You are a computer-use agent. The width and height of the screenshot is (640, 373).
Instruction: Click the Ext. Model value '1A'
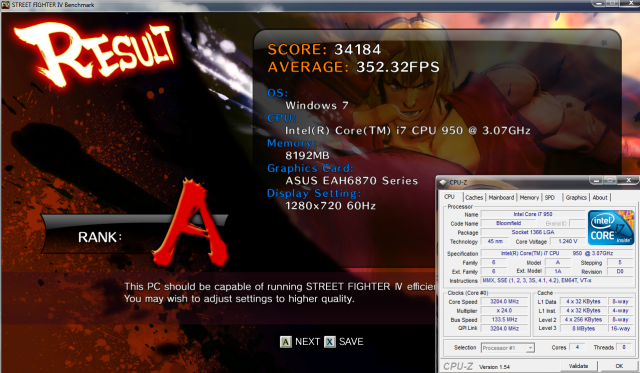pos(558,271)
